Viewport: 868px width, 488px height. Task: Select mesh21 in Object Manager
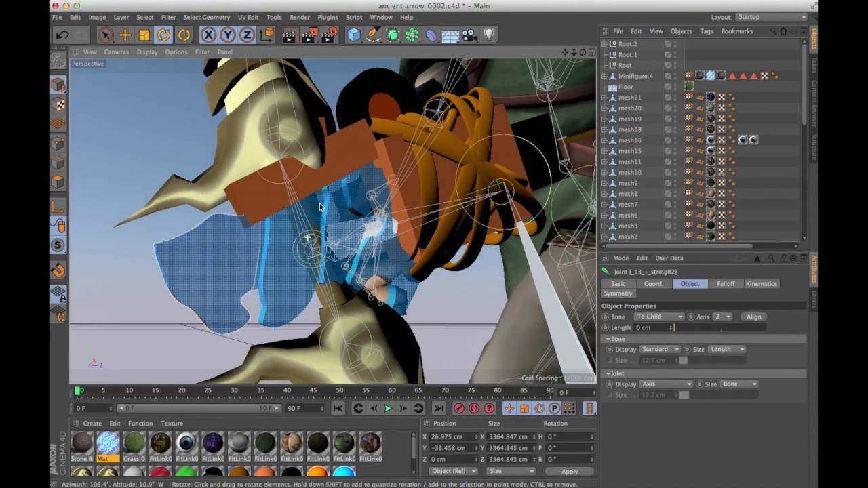click(x=629, y=98)
